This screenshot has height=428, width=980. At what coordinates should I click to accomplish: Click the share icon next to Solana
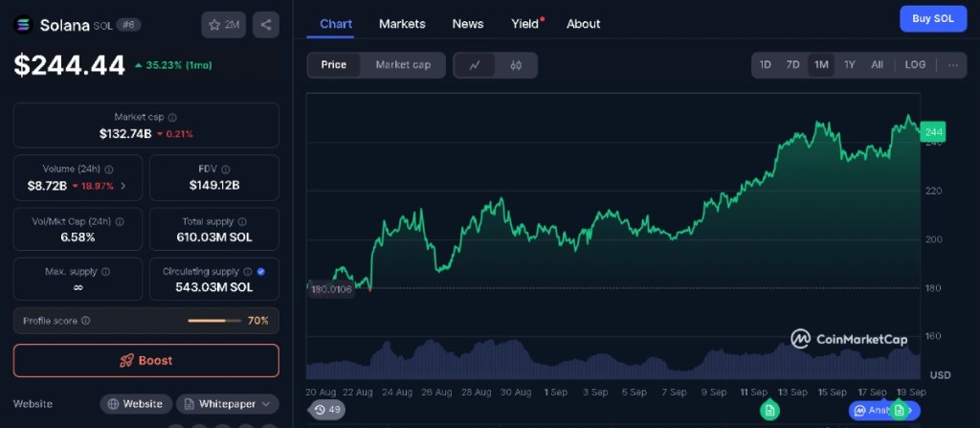pyautogui.click(x=266, y=25)
